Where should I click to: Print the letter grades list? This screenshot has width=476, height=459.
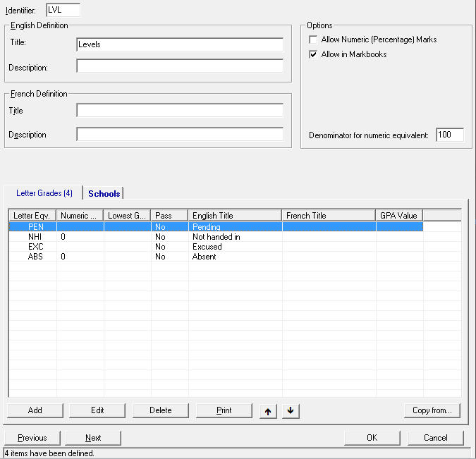(224, 410)
